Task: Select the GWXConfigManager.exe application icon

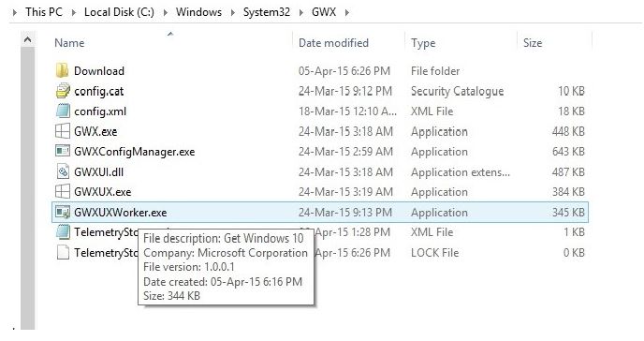Action: coord(63,151)
